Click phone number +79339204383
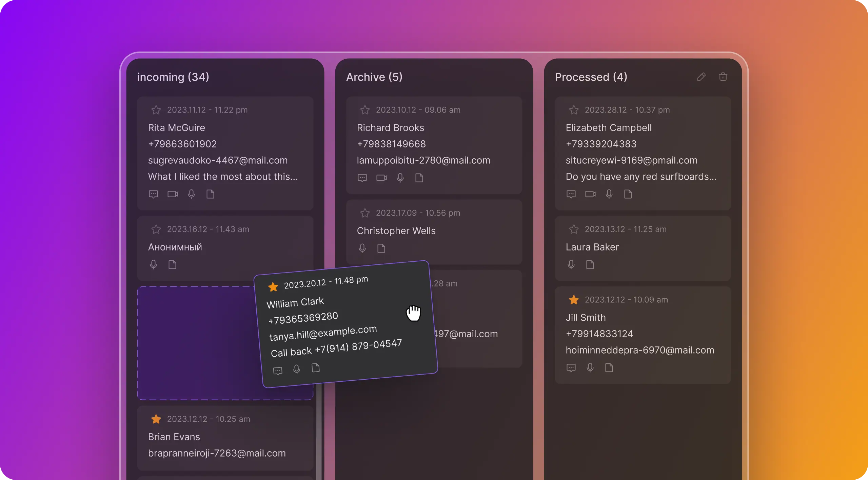Image resolution: width=868 pixels, height=480 pixels. 601,144
